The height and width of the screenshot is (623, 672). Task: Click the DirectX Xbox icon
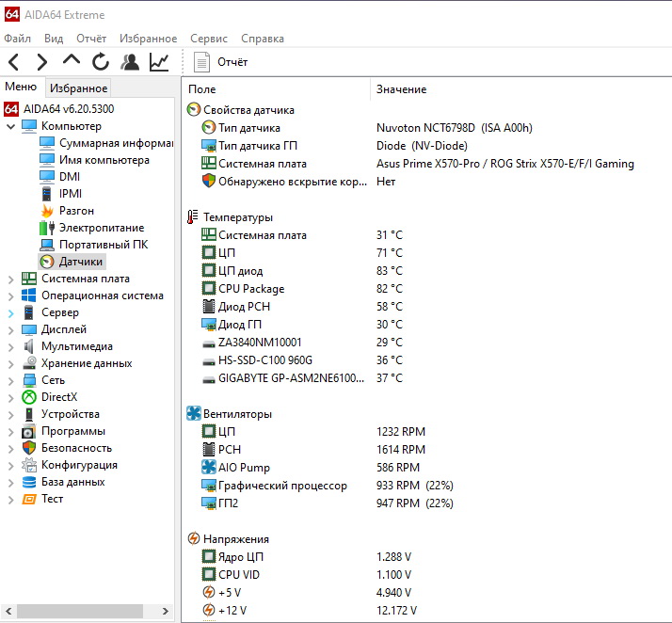(x=29, y=398)
